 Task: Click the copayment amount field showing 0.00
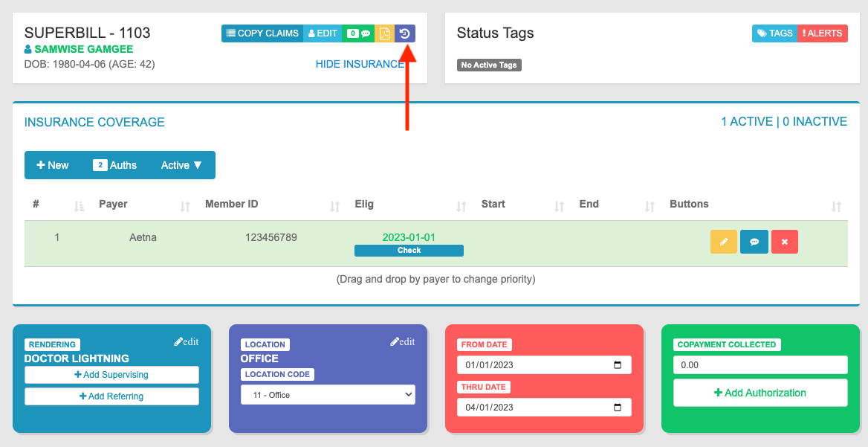click(759, 364)
